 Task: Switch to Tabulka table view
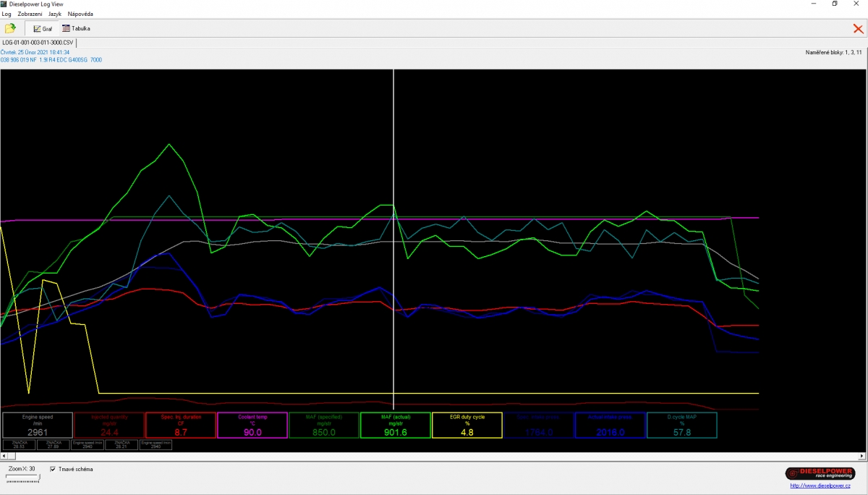coord(77,28)
